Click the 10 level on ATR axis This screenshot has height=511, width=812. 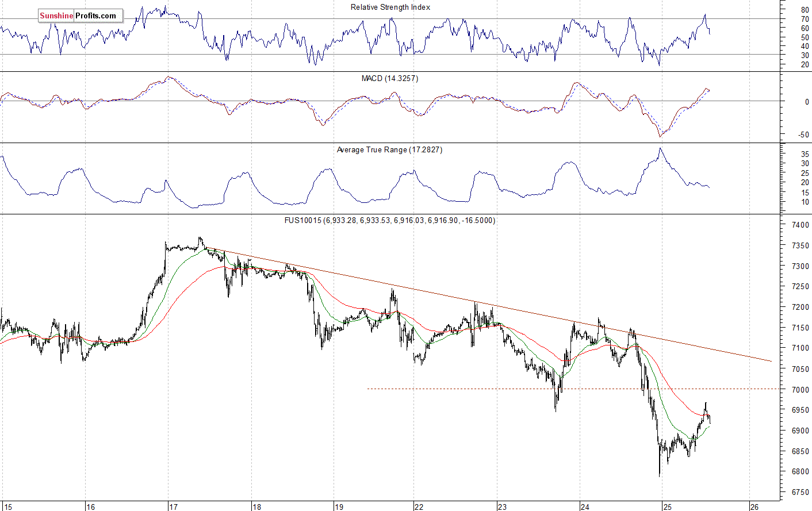[805, 202]
